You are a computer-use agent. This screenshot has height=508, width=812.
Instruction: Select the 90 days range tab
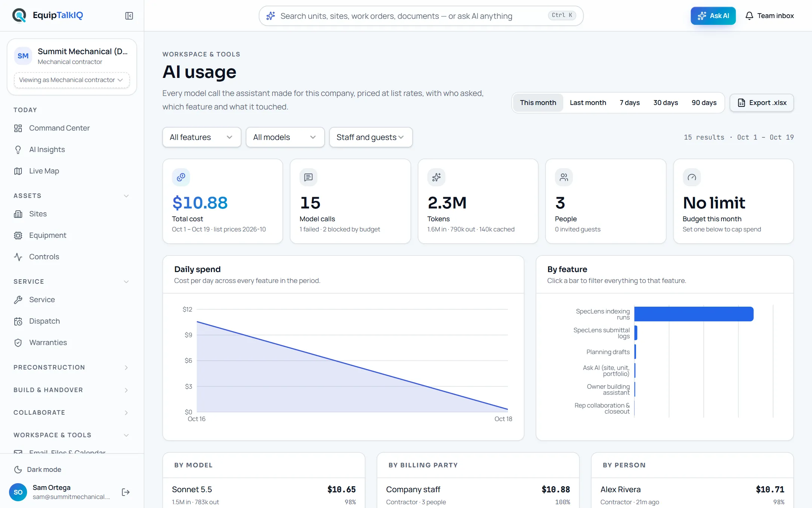click(704, 103)
